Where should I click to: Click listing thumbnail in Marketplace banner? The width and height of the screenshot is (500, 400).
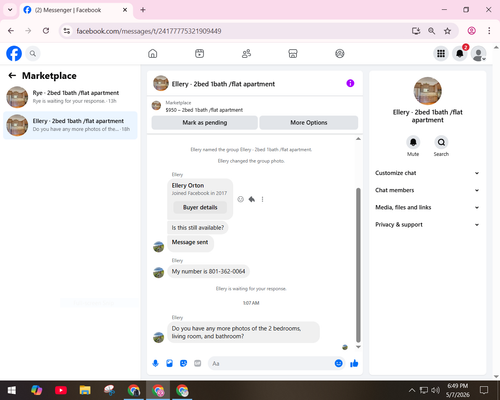coord(156,106)
